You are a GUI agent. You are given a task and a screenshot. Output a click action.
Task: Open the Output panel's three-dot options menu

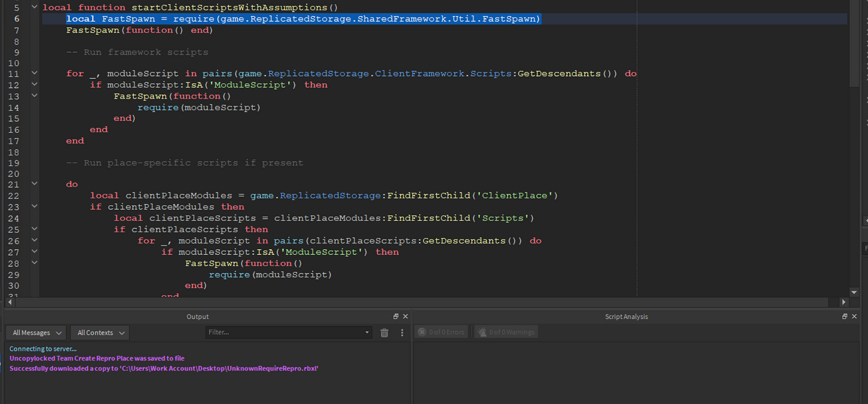coord(402,332)
